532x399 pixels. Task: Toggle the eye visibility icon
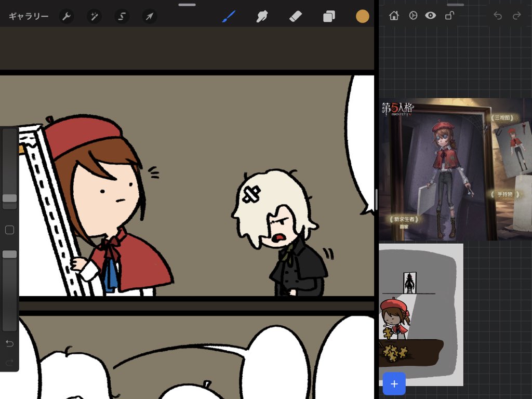431,16
